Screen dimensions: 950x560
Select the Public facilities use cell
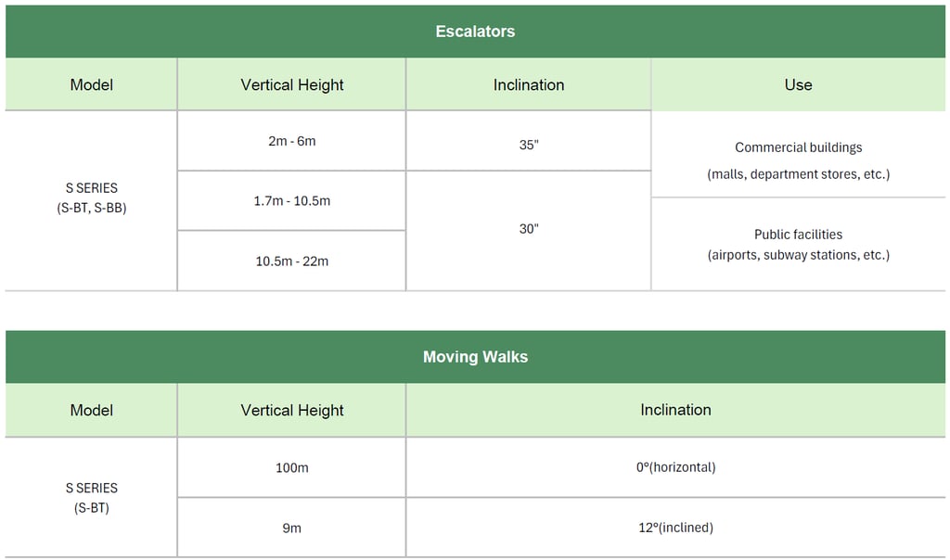(x=798, y=244)
